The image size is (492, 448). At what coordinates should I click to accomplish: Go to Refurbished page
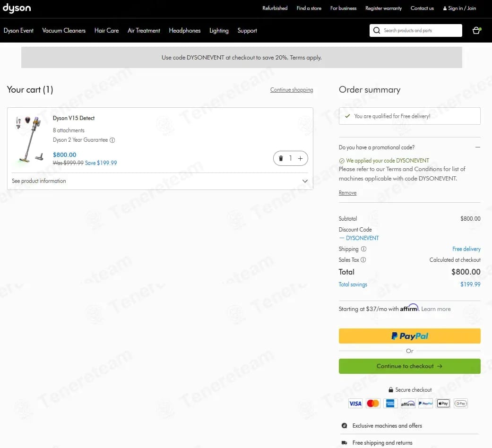(x=275, y=8)
